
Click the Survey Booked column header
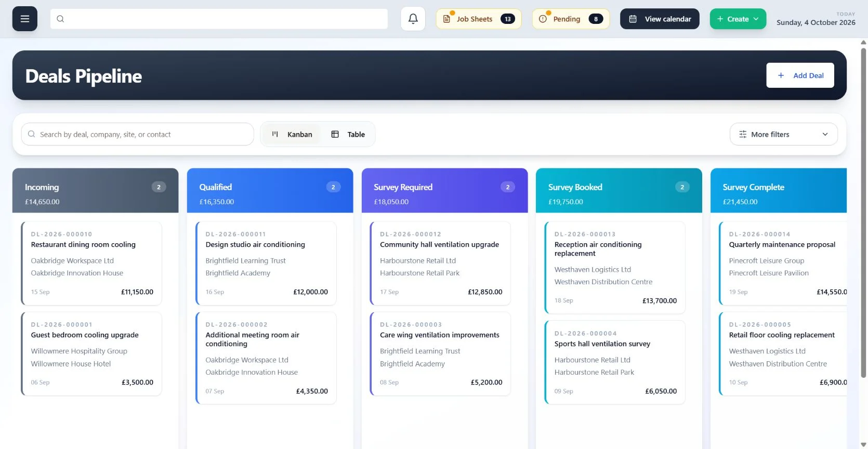tap(619, 190)
